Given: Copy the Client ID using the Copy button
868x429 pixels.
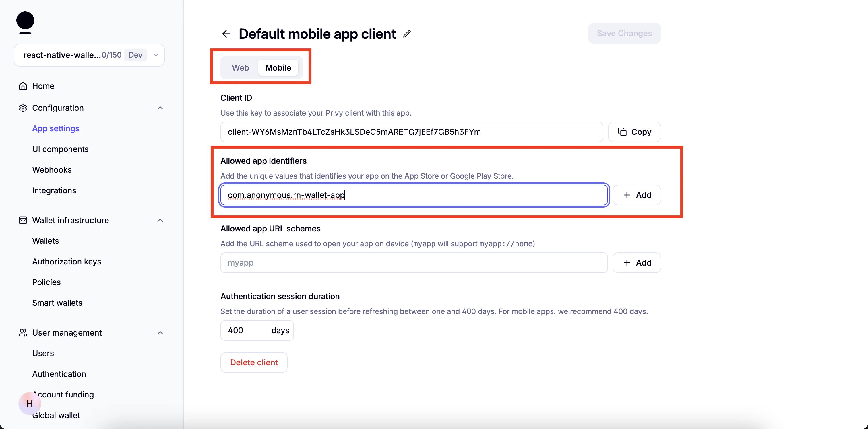Looking at the screenshot, I should 634,132.
